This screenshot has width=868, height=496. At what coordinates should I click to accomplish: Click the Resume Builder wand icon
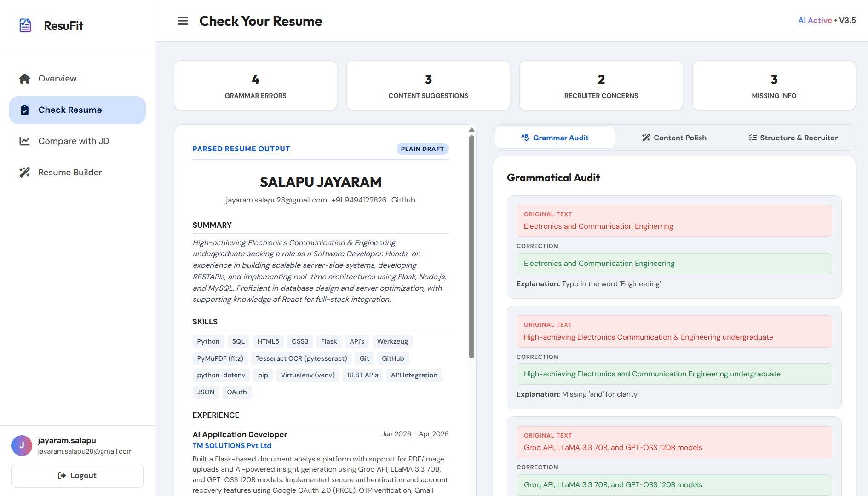[x=25, y=173]
